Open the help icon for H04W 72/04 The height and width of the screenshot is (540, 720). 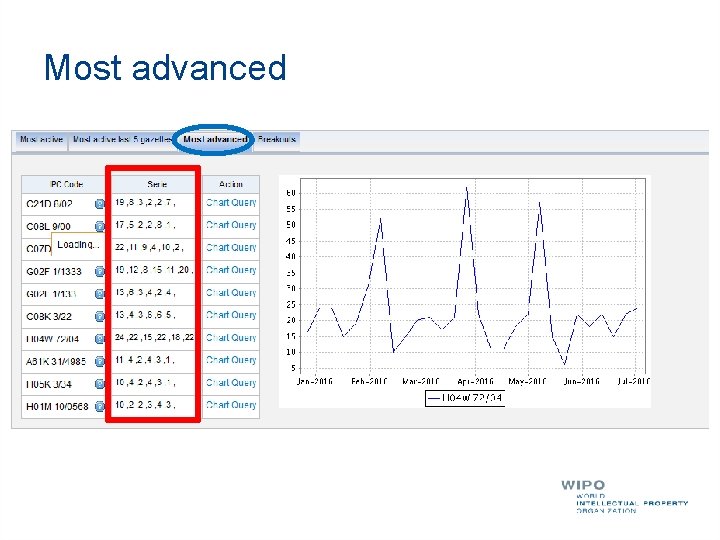tap(100, 339)
